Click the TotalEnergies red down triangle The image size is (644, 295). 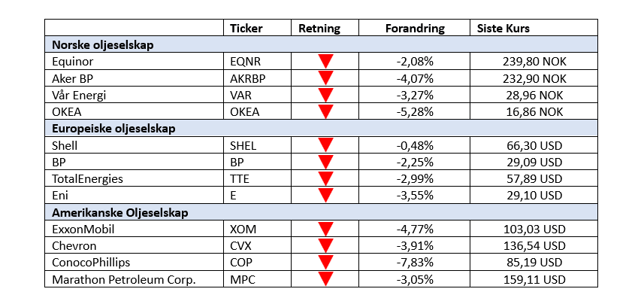point(325,178)
